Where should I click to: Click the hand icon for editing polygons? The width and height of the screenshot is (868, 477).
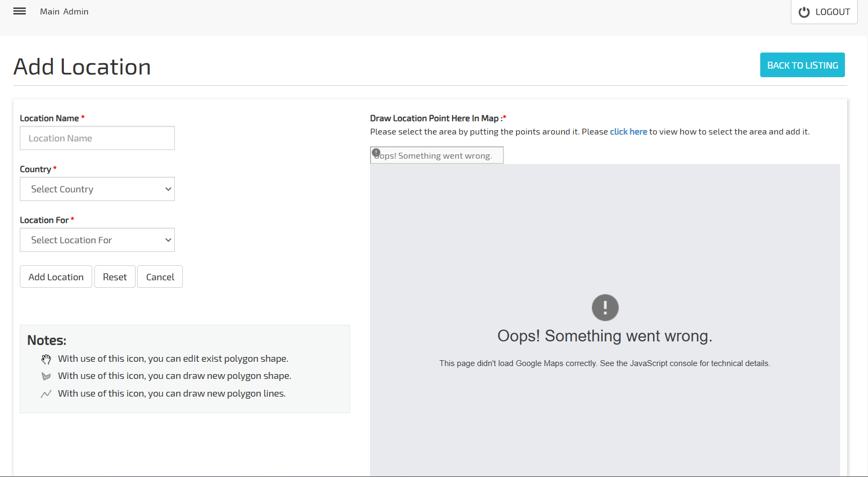pos(46,359)
